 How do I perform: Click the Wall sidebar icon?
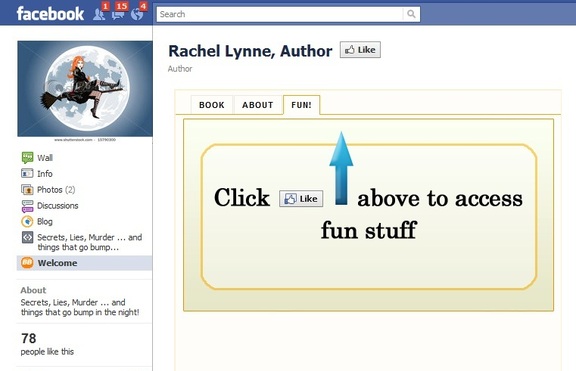(x=27, y=158)
